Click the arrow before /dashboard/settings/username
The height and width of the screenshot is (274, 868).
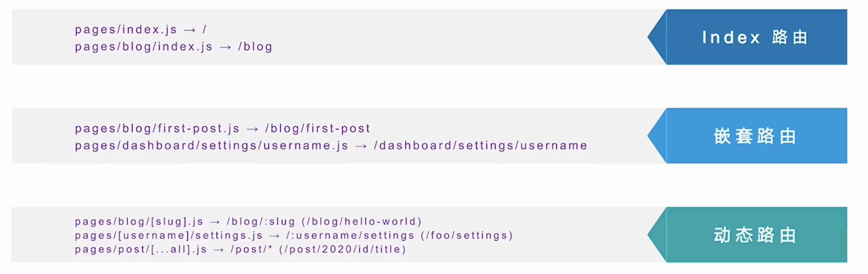(361, 146)
